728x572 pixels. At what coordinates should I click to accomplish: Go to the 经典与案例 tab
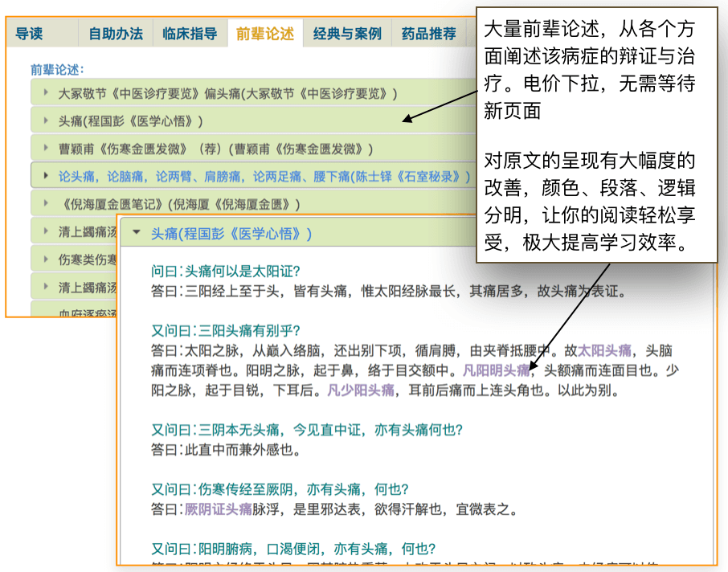[347, 34]
